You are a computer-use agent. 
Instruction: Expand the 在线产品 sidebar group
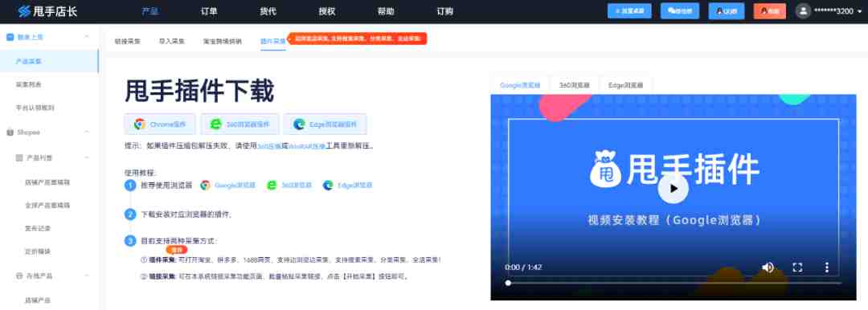click(87, 275)
